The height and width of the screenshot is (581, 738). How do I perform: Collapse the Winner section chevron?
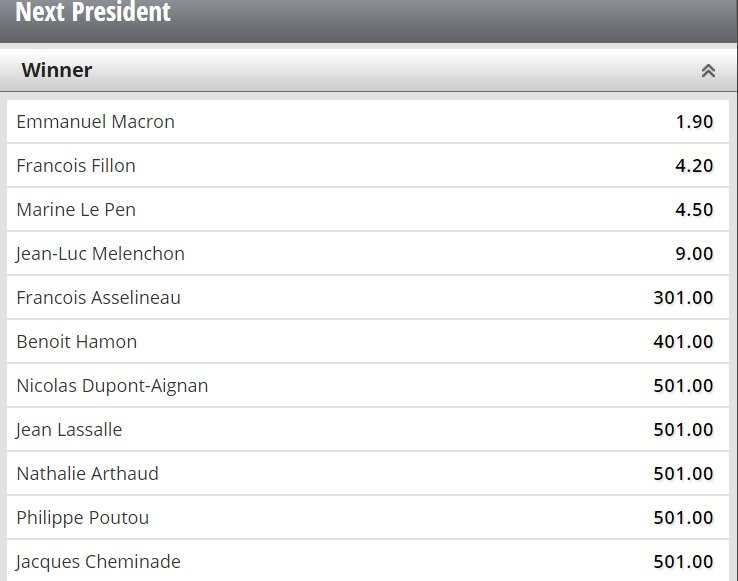coord(708,71)
